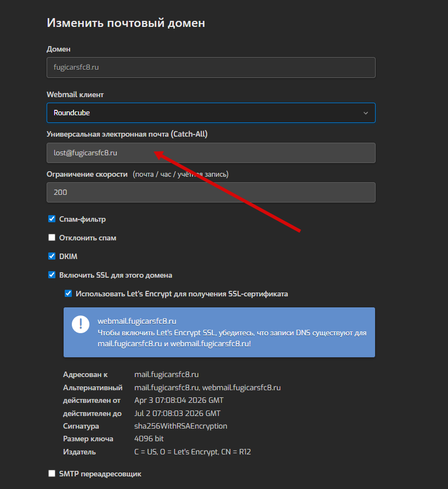Click the Let's Encrypt issuer value text
The height and width of the screenshot is (489, 448).
(192, 452)
